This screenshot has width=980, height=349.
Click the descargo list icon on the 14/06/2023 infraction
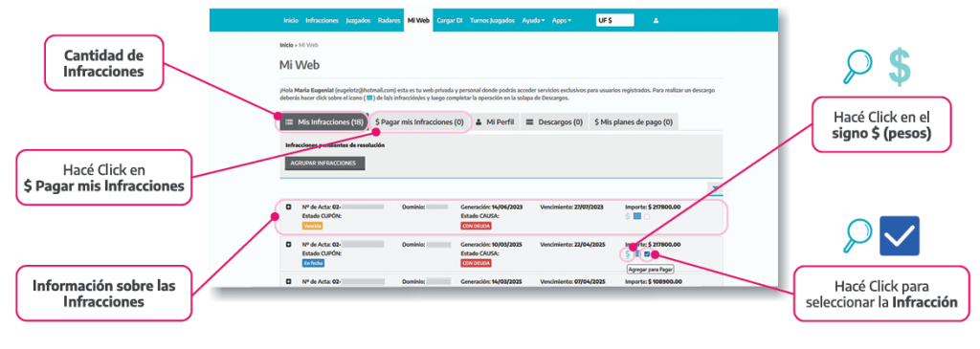[636, 217]
